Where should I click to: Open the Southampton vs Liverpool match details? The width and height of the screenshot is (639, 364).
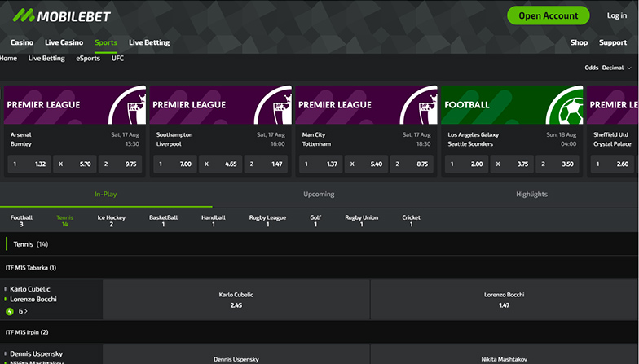(220, 139)
